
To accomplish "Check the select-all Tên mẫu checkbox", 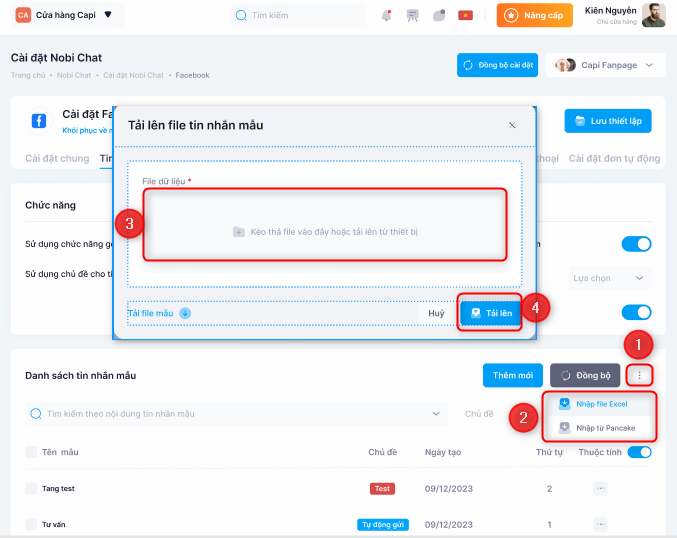I will pyautogui.click(x=31, y=452).
